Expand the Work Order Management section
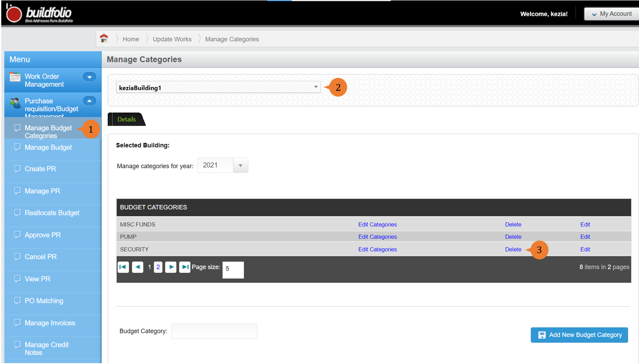The height and width of the screenshot is (364, 639). (x=89, y=77)
